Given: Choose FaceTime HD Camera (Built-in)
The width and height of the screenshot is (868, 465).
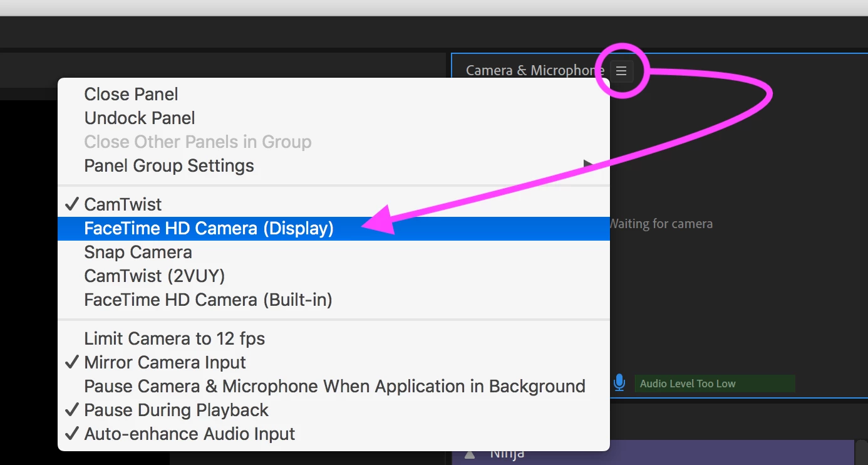Looking at the screenshot, I should 333,300.
